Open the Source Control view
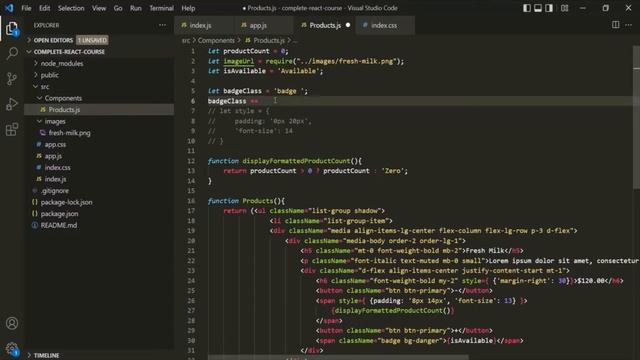Screen dimensions: 640x360 point(12,79)
